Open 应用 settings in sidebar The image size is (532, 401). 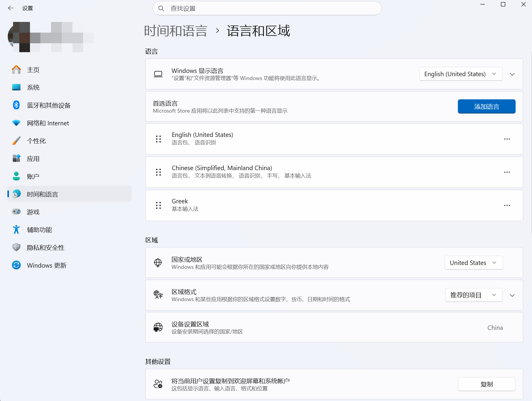[69, 159]
